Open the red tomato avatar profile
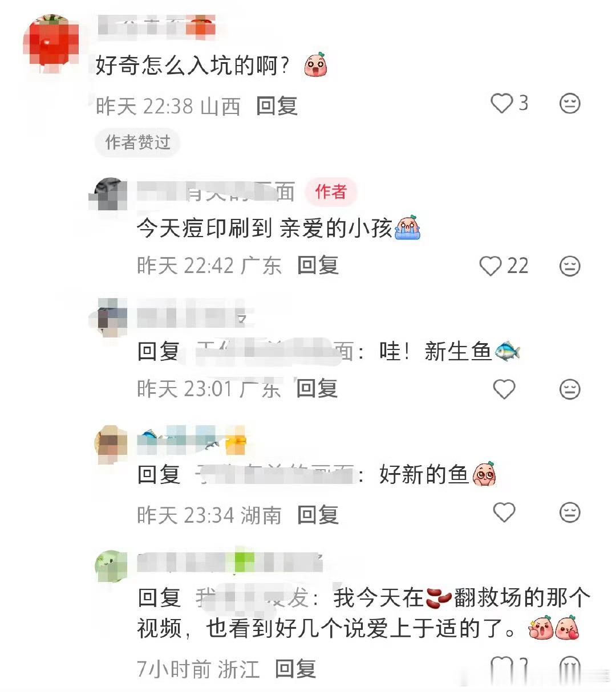The width and height of the screenshot is (616, 692). tap(51, 44)
